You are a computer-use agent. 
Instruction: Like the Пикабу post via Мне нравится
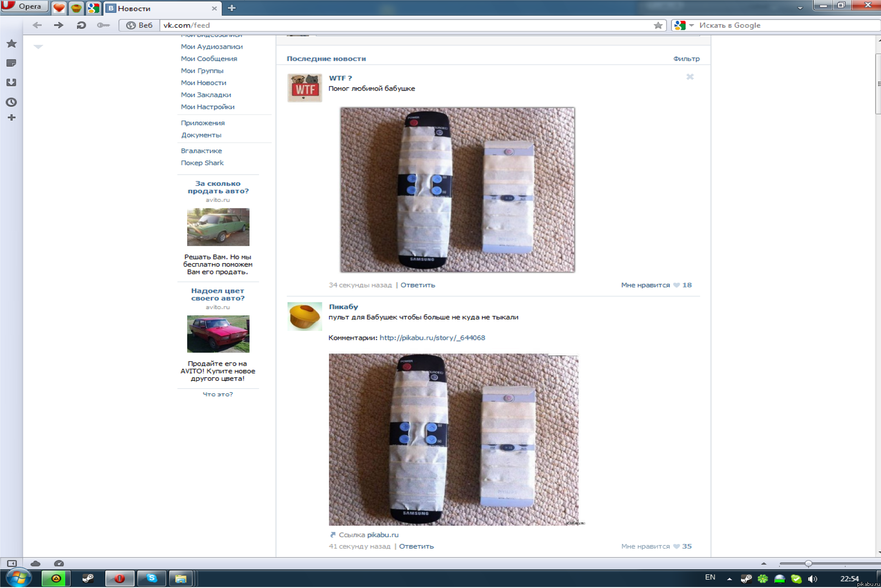point(645,547)
